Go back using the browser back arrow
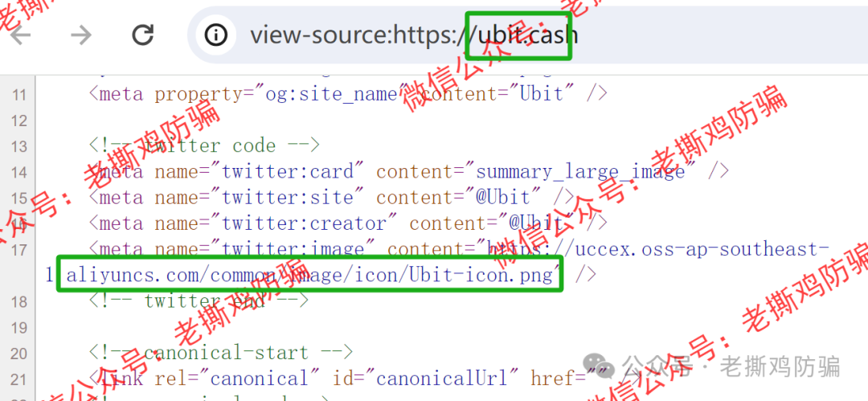The height and width of the screenshot is (401, 868). pyautogui.click(x=21, y=35)
